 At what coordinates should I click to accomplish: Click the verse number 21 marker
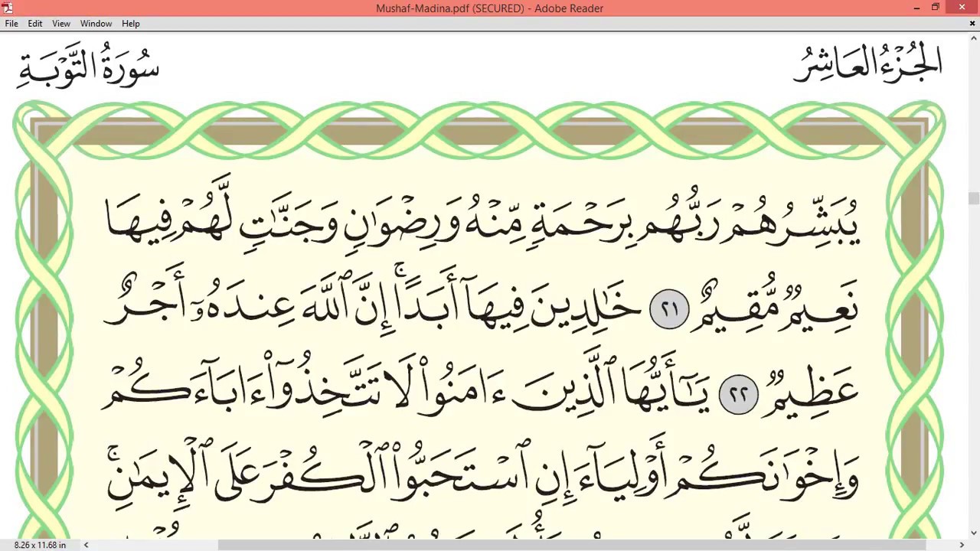[x=669, y=309]
